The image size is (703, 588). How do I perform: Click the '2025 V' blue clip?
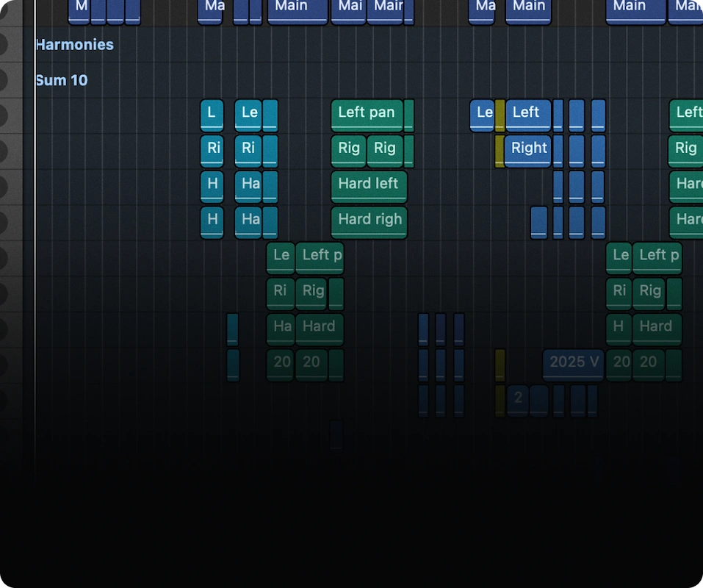573,363
